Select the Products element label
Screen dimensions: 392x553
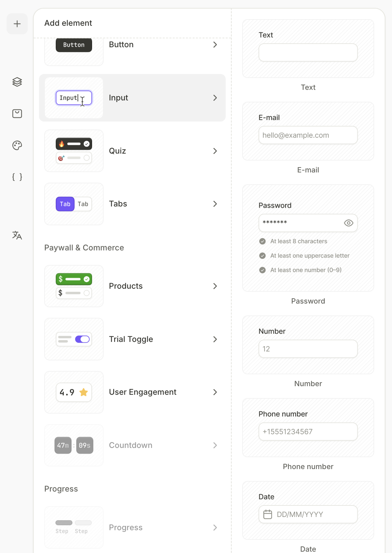(126, 286)
